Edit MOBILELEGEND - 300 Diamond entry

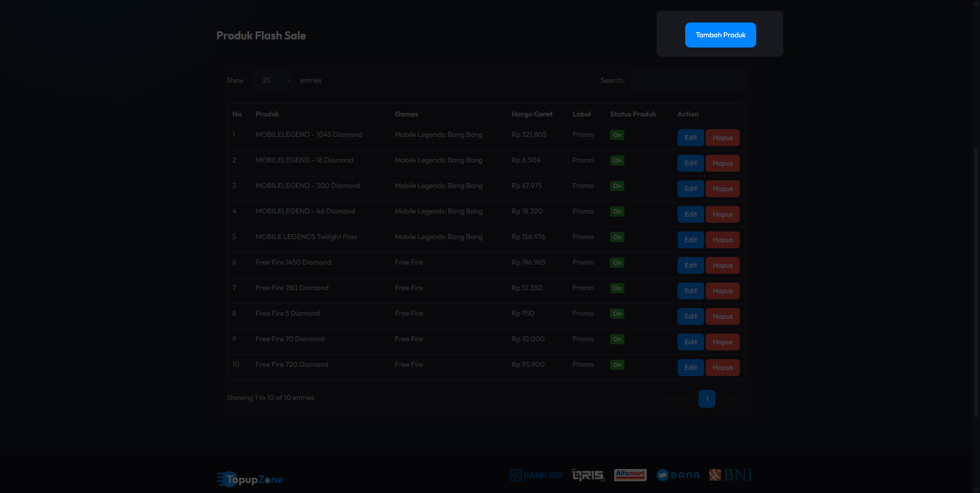point(691,189)
